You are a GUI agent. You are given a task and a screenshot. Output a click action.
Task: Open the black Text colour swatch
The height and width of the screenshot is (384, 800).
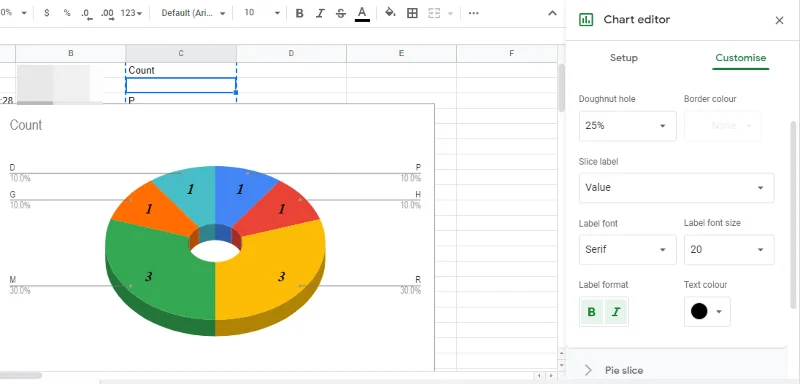click(707, 312)
